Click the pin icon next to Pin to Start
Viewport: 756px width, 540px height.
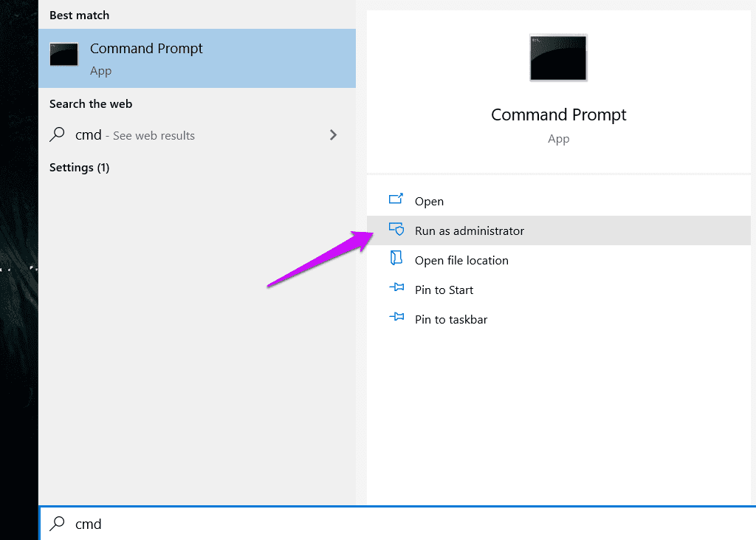pyautogui.click(x=396, y=287)
